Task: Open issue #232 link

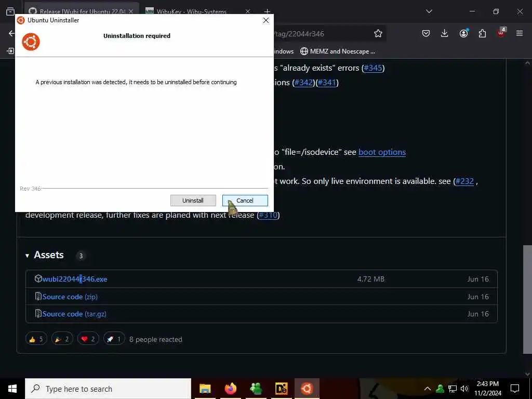Action: click(464, 181)
